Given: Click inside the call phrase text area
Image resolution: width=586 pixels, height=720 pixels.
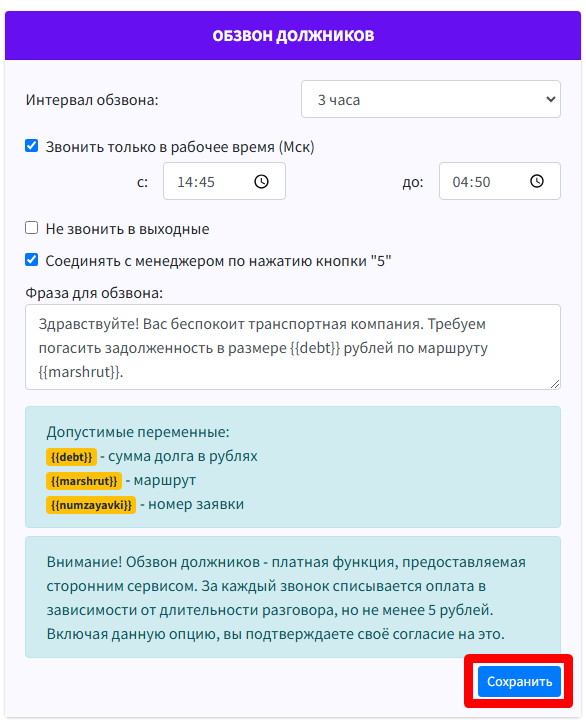Looking at the screenshot, I should pyautogui.click(x=293, y=347).
